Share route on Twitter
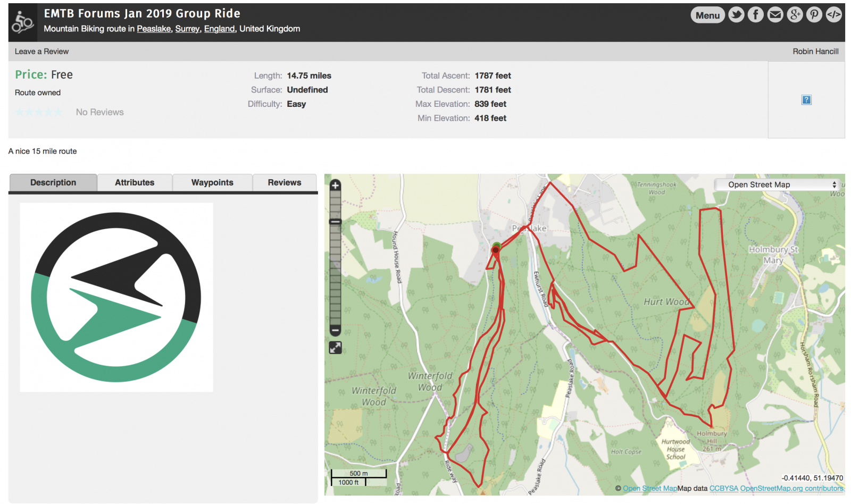The image size is (851, 504). coord(736,15)
